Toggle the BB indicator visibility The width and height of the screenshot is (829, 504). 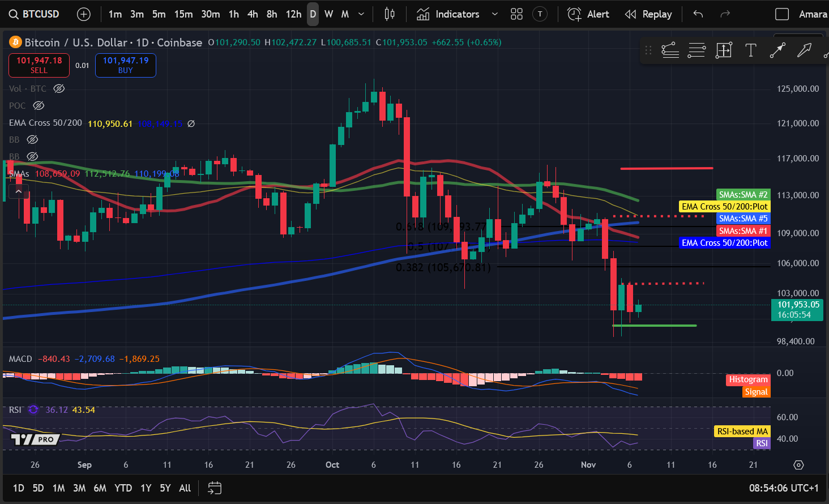point(32,139)
